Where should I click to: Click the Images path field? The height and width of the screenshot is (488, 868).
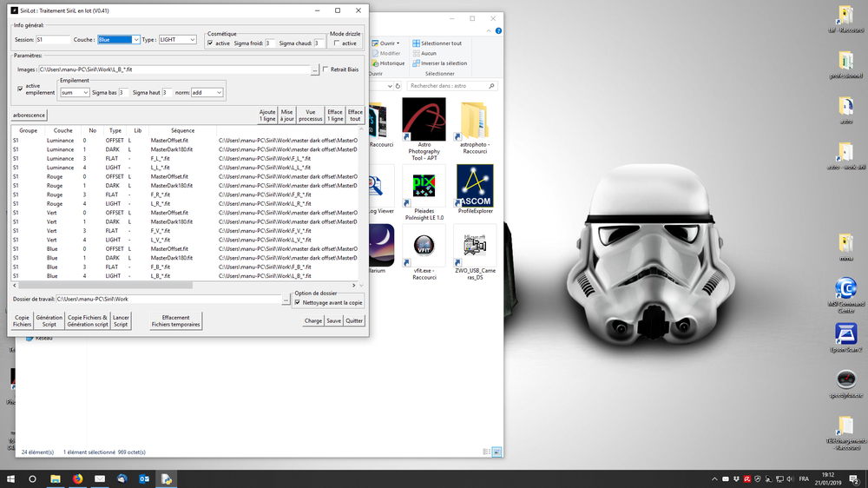coord(174,69)
